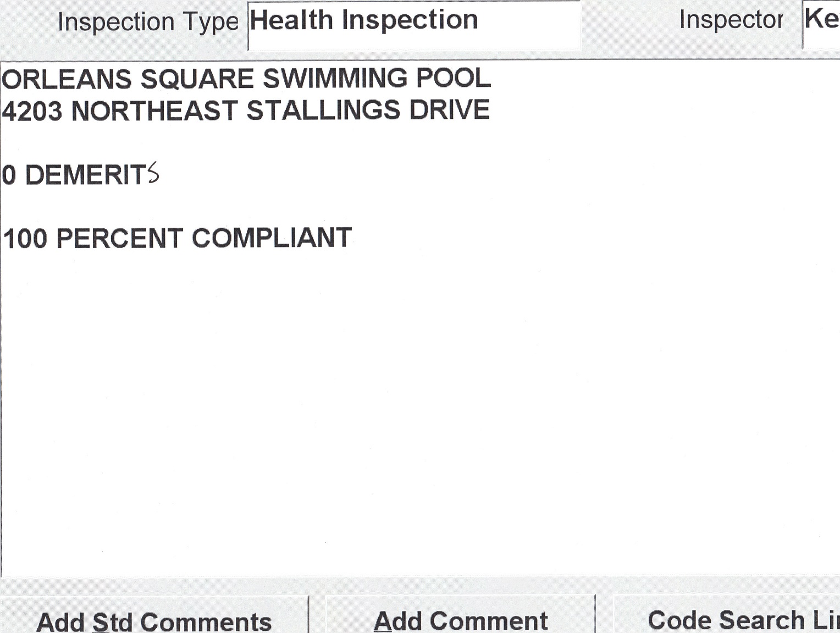Click the word STALLINGS in the address

point(324,111)
